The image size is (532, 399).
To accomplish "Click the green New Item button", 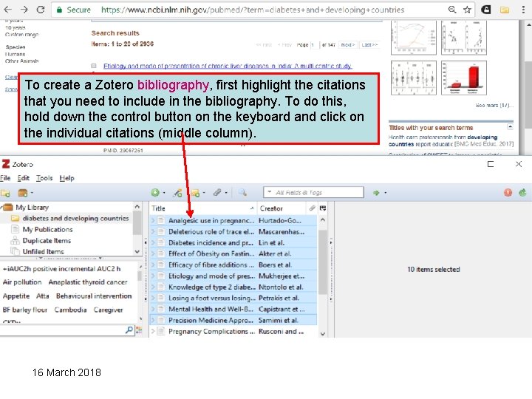I will pos(155,193).
